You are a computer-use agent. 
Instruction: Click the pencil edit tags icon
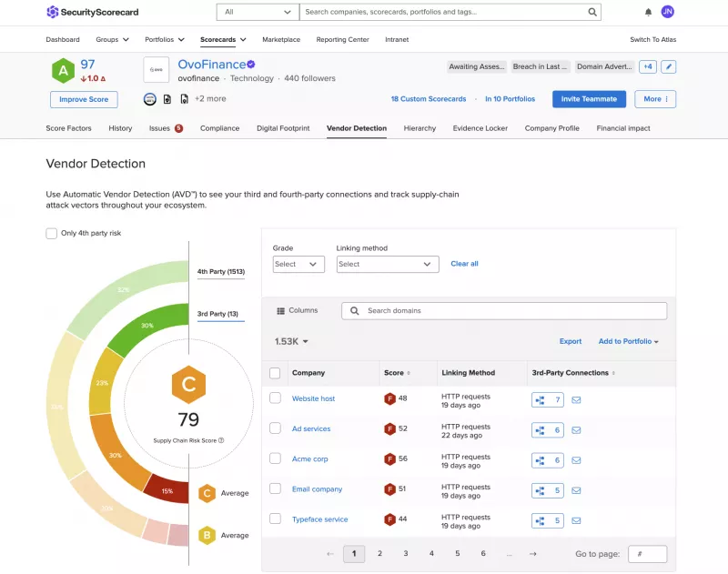coord(669,66)
